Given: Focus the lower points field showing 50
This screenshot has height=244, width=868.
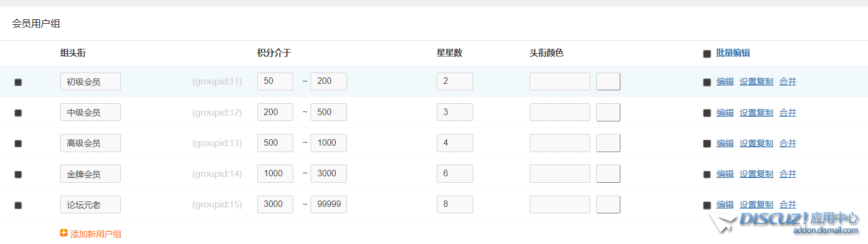Looking at the screenshot, I should tap(274, 82).
